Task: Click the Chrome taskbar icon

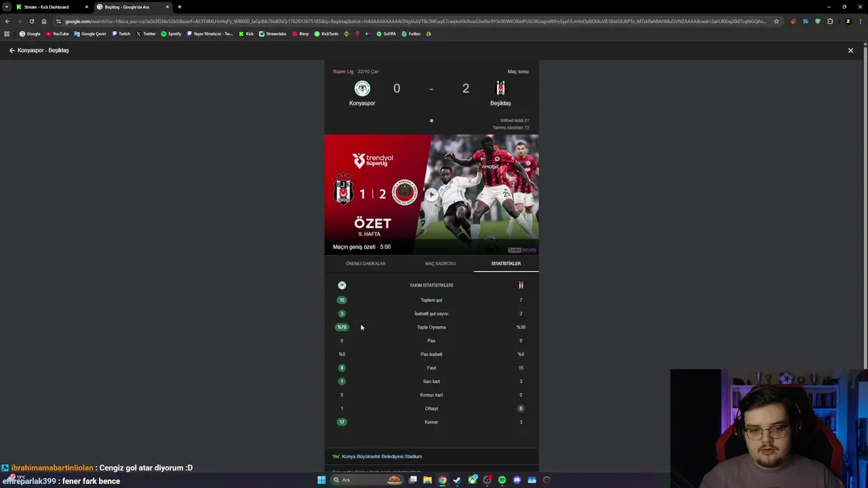Action: 442,480
